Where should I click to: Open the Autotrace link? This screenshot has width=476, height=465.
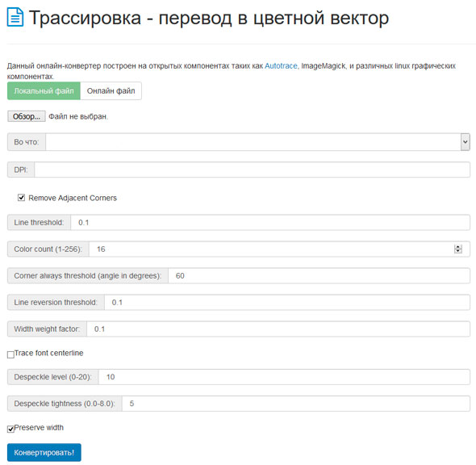[x=281, y=66]
